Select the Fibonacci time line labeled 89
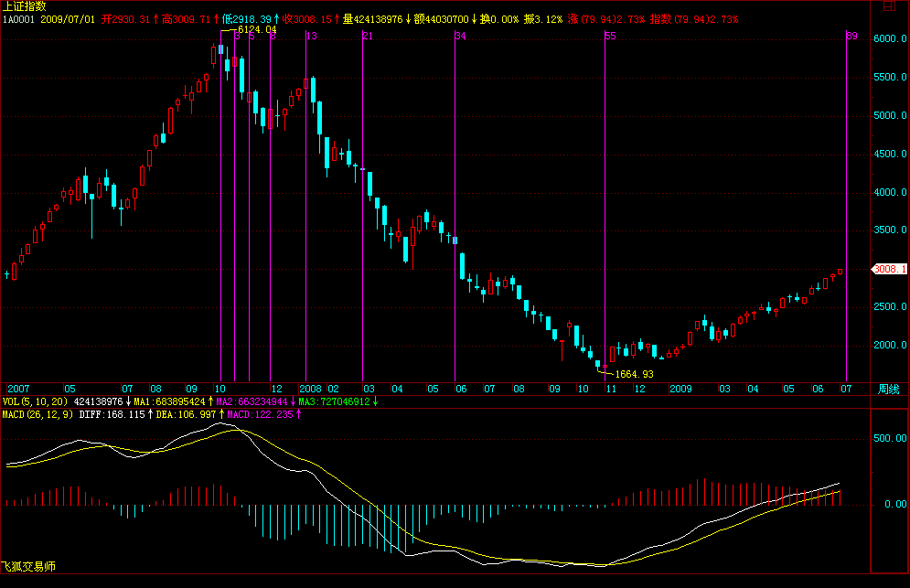The width and height of the screenshot is (910, 588). tap(847, 206)
